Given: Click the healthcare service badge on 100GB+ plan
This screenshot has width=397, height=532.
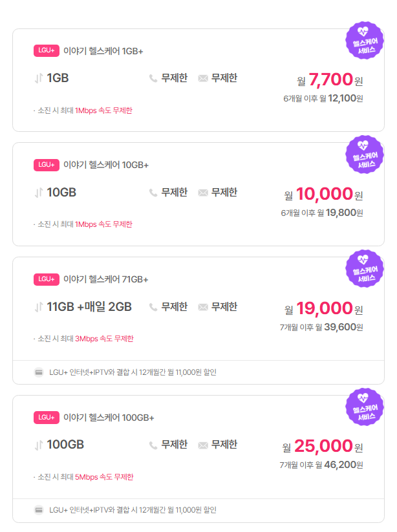Looking at the screenshot, I should click(x=365, y=407).
